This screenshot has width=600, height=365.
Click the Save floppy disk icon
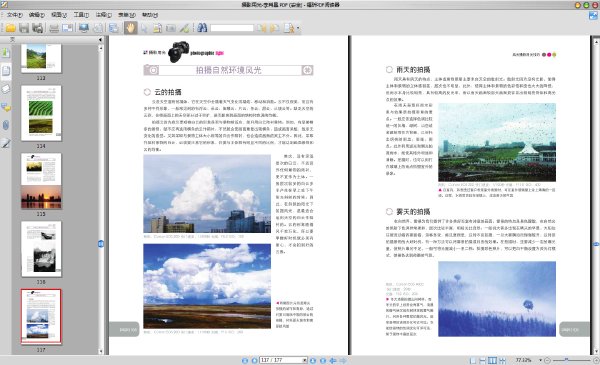[24, 28]
